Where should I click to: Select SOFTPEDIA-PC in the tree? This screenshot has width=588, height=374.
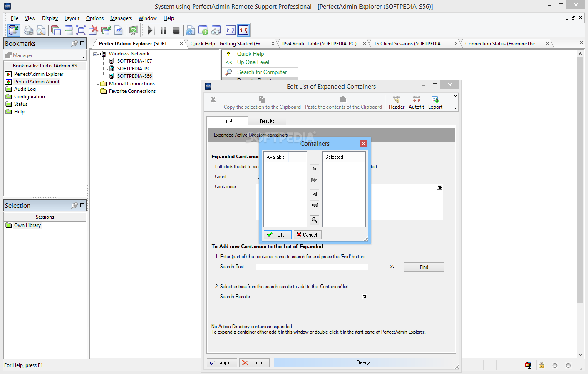click(x=134, y=69)
